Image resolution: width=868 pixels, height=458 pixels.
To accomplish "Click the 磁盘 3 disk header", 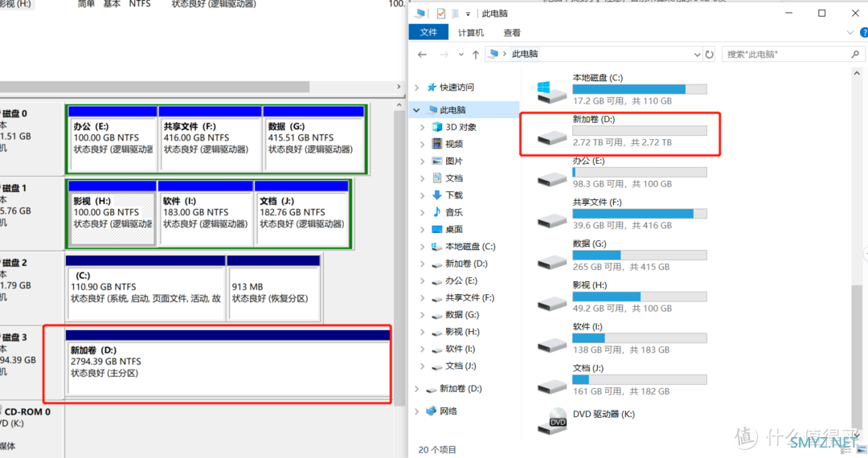I will pos(14,337).
